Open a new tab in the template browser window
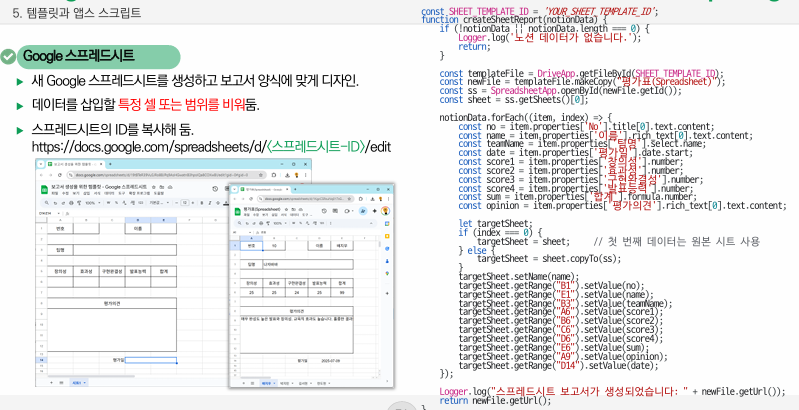The height and width of the screenshot is (410, 799). (x=110, y=164)
